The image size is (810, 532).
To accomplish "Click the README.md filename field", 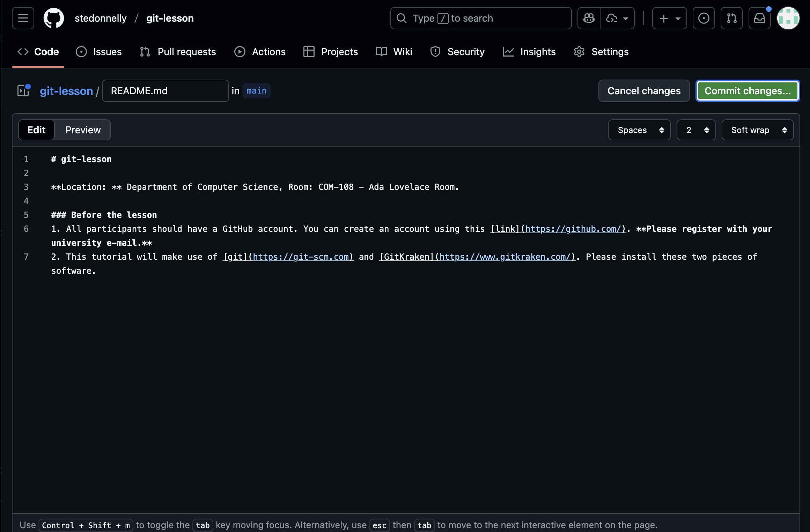I will tap(165, 91).
